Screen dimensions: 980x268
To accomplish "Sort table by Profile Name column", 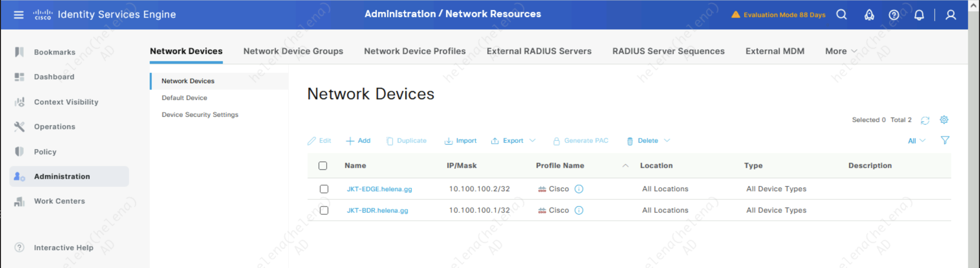I will tap(560, 166).
